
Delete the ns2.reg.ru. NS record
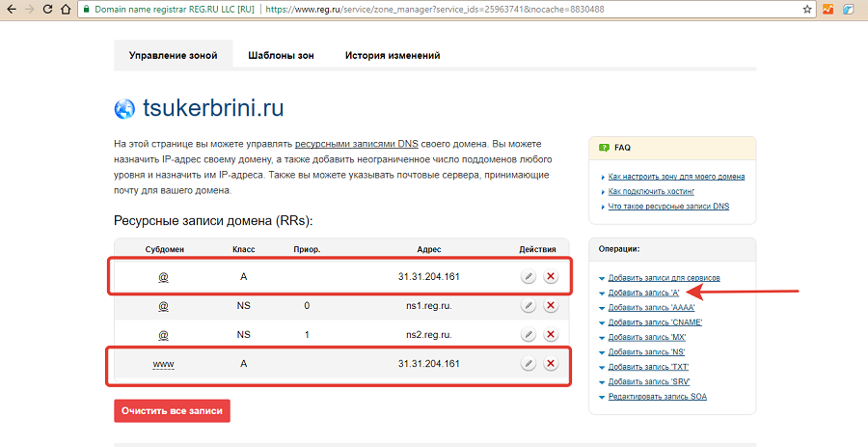pos(551,334)
